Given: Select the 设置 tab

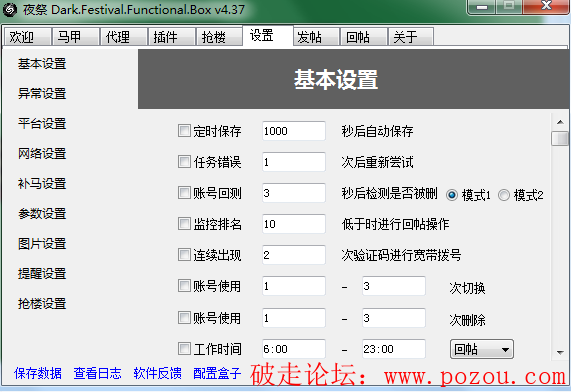Looking at the screenshot, I should (268, 35).
